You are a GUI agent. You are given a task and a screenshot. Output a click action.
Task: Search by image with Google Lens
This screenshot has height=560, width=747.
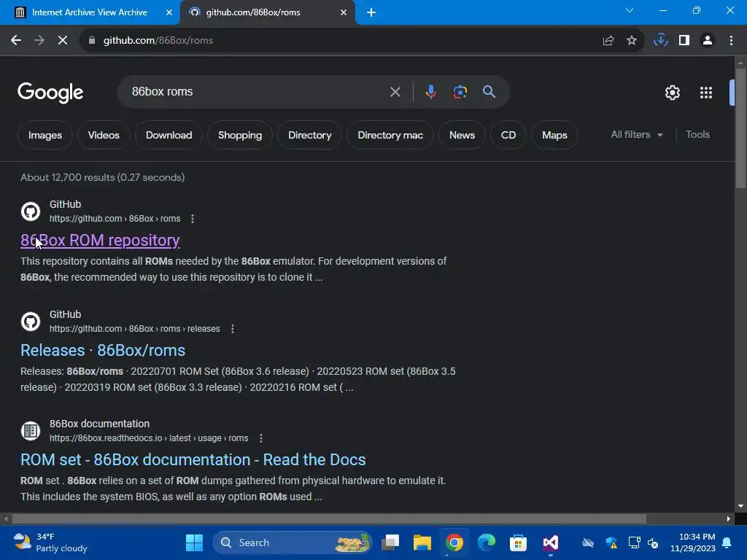point(460,92)
